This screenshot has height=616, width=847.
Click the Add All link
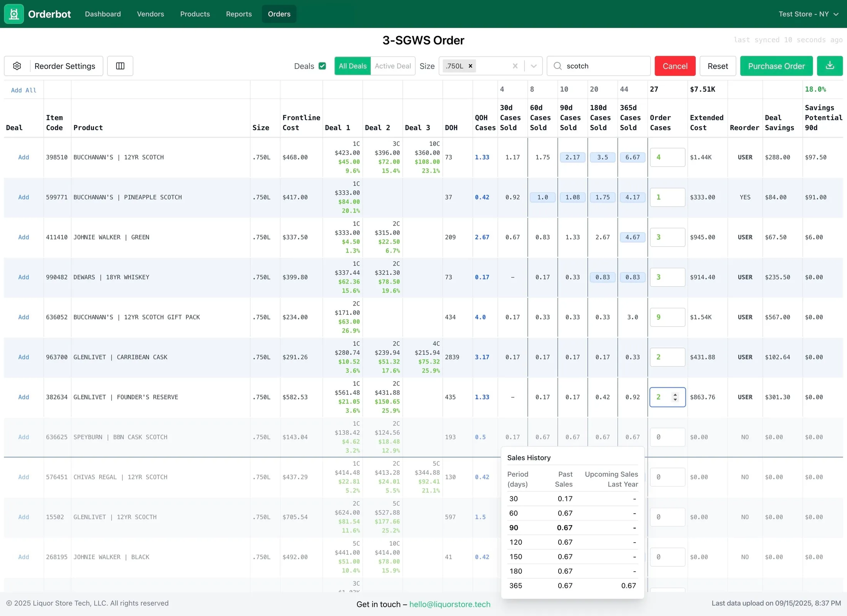click(23, 90)
